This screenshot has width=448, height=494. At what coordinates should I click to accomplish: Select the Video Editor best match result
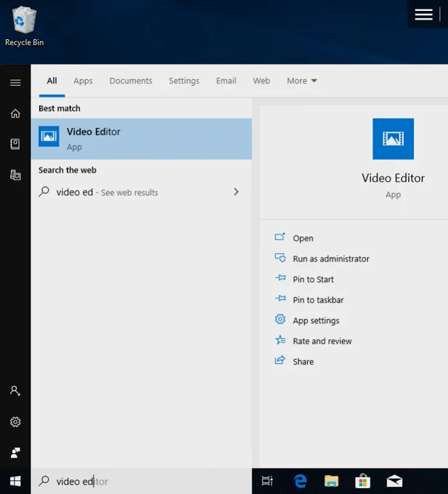pos(142,139)
